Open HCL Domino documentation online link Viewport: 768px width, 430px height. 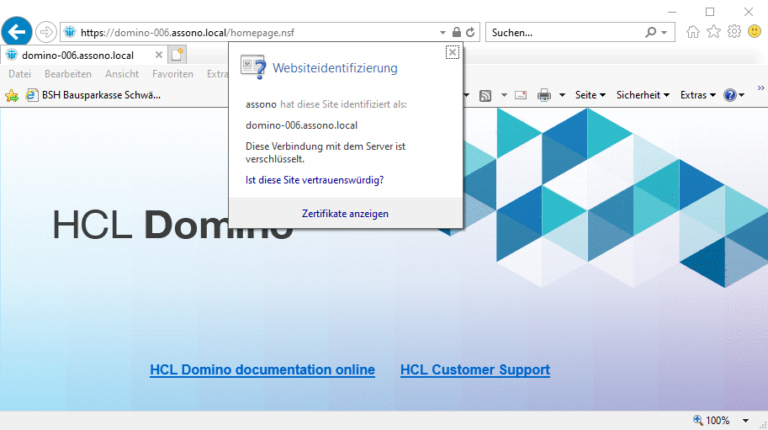click(263, 370)
